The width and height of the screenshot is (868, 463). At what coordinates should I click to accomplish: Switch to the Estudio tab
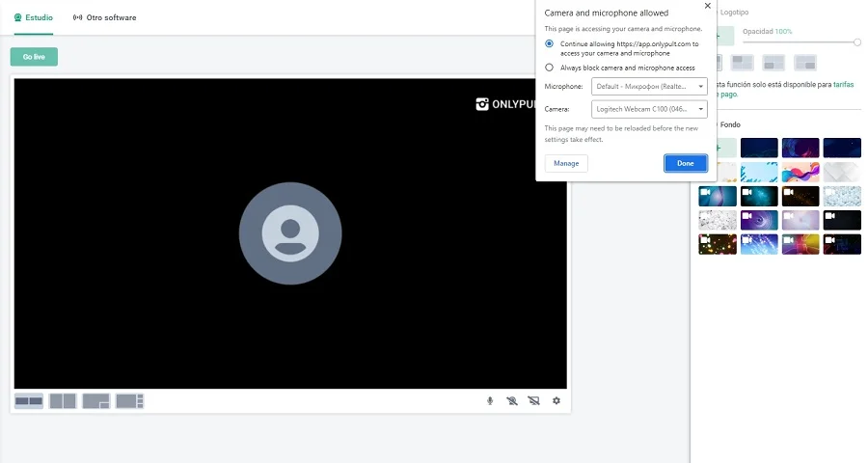(x=34, y=17)
